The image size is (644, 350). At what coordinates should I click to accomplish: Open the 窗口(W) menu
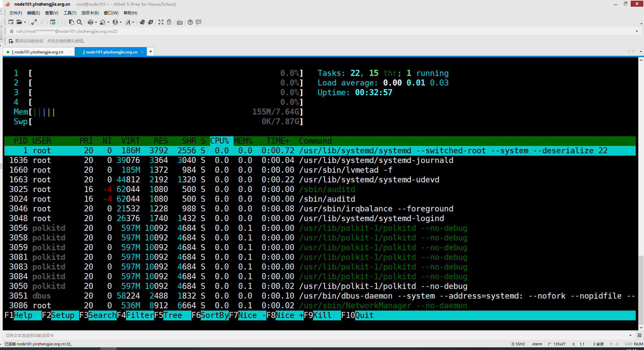click(111, 13)
